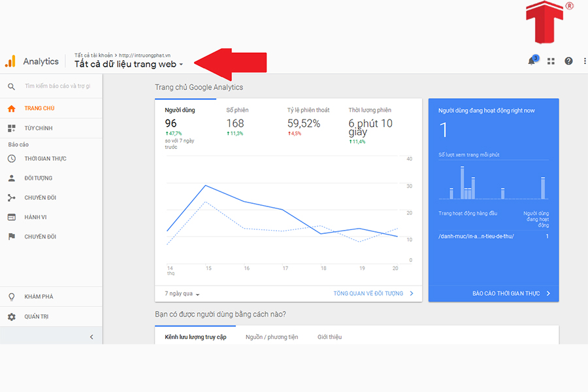588x392 pixels.
Task: Click the users value '96'
Action: coord(171,123)
